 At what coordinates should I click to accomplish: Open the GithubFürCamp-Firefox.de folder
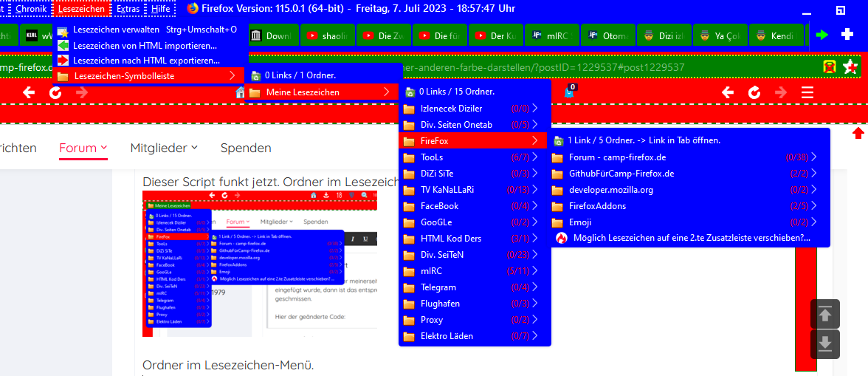coord(689,174)
